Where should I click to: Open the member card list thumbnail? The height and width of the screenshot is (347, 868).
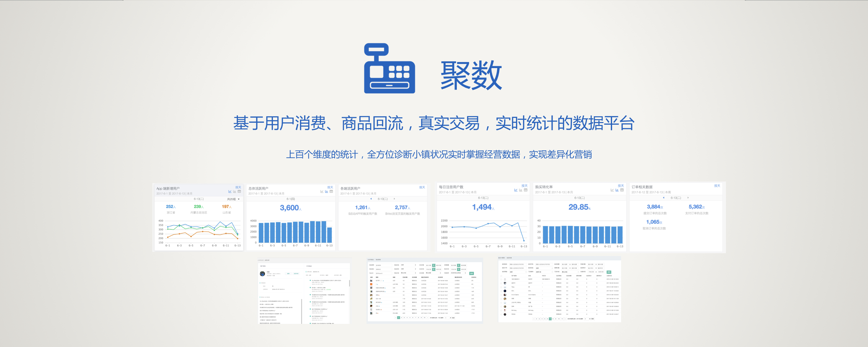point(559,290)
